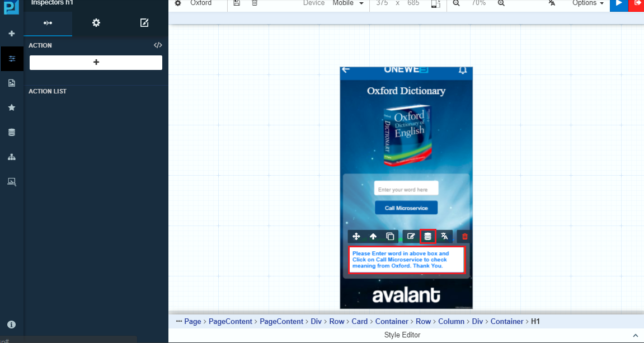Go to Page in the breadcrumb

click(192, 321)
